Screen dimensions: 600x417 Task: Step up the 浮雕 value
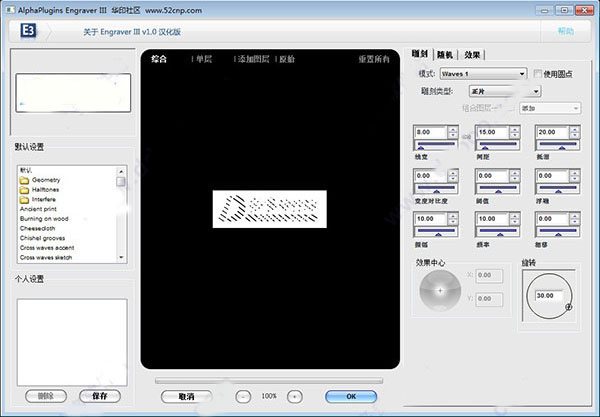pyautogui.click(x=575, y=173)
